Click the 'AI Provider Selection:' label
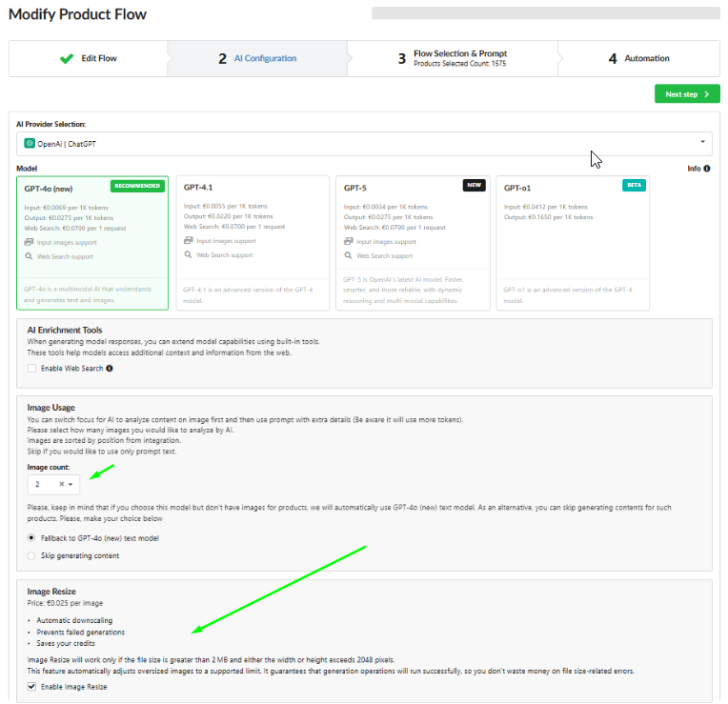Image resolution: width=728 pixels, height=704 pixels. click(x=51, y=125)
